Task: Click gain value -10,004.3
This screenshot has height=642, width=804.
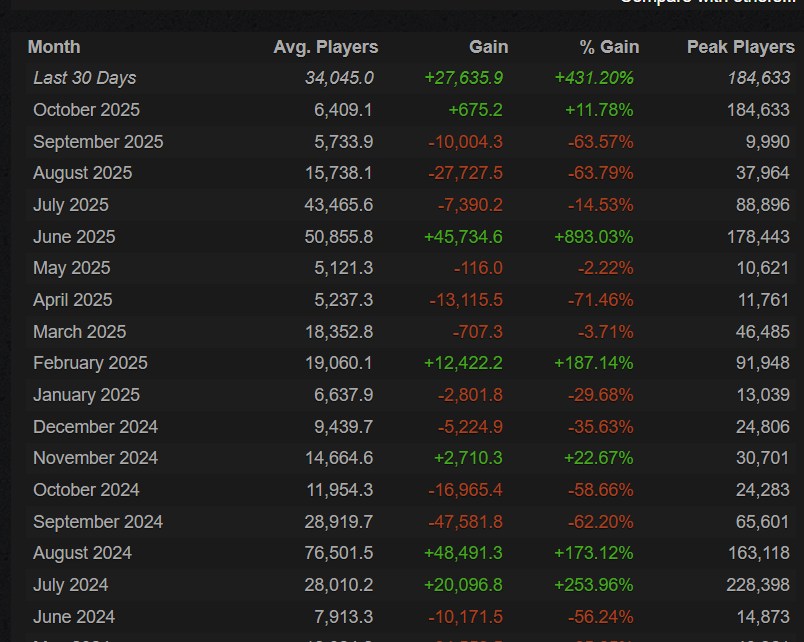Action: coord(465,142)
